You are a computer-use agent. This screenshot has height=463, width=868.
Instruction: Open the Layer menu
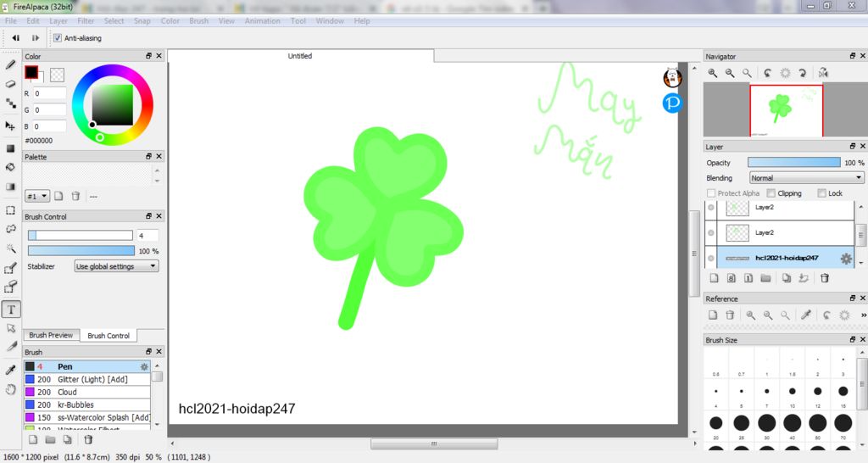(58, 21)
